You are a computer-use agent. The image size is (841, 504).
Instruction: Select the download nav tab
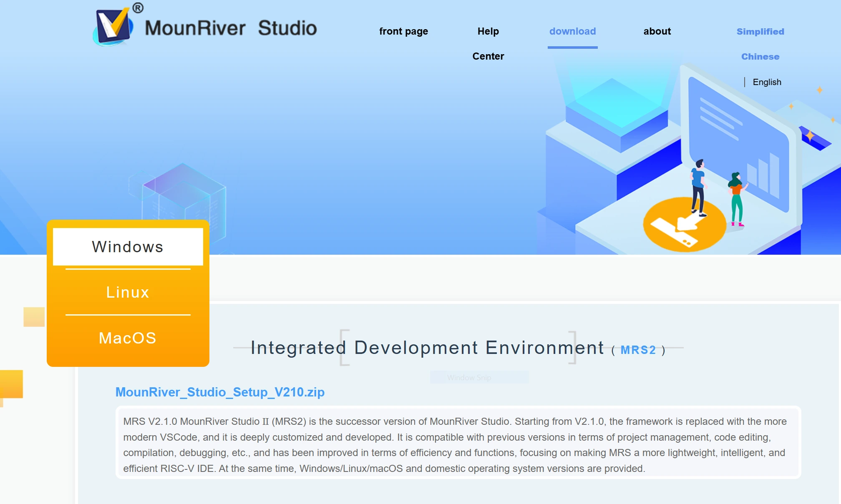572,31
